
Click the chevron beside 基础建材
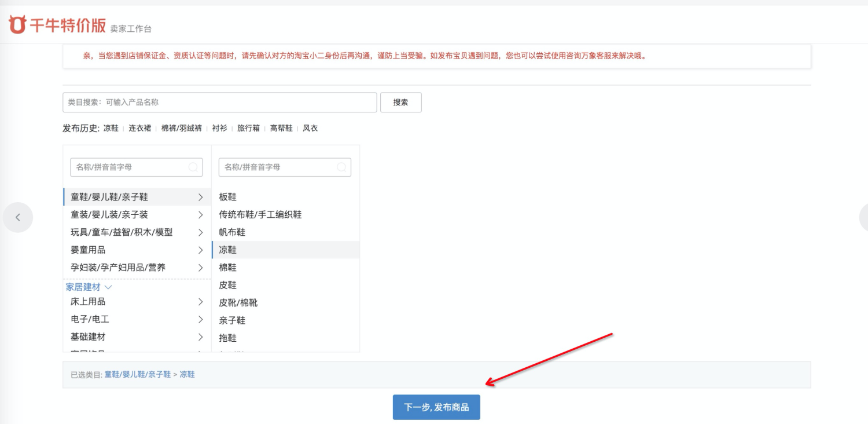(200, 337)
